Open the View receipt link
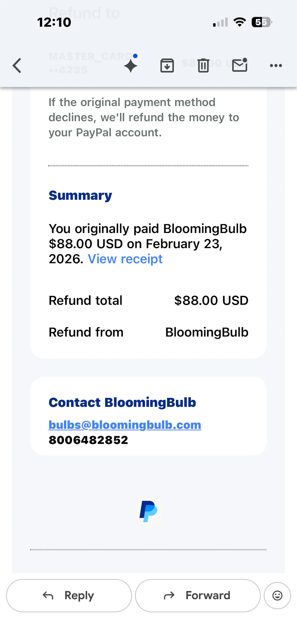Image resolution: width=297 pixels, height=644 pixels. (125, 259)
